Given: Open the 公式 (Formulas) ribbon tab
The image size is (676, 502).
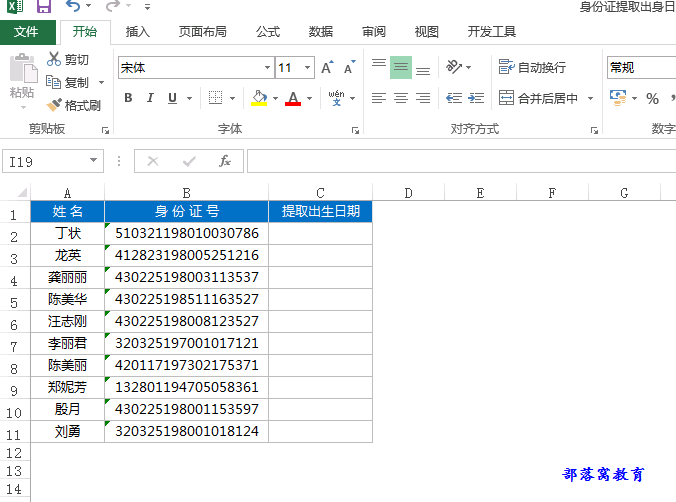Looking at the screenshot, I should [268, 32].
